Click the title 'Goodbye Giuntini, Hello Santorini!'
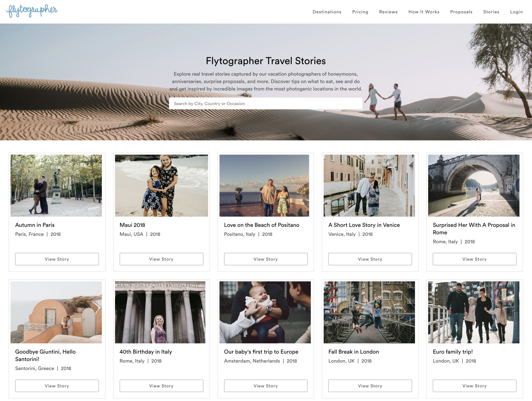The height and width of the screenshot is (401, 532). pos(46,355)
